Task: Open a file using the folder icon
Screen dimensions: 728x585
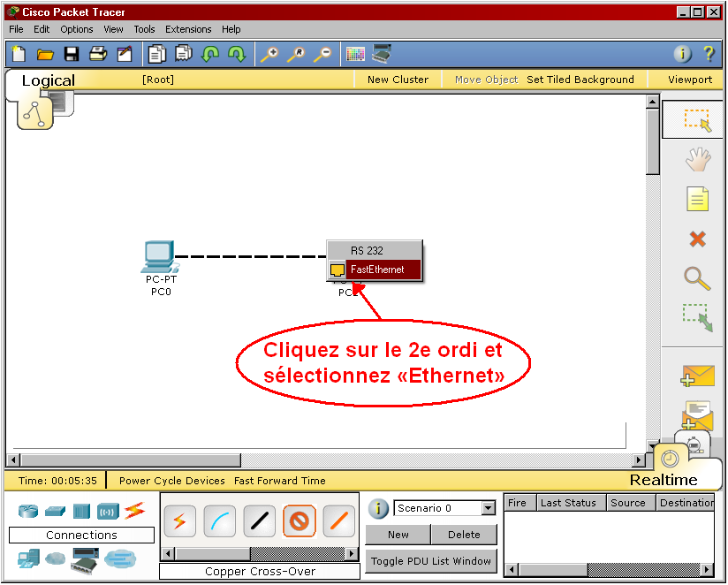Action: (x=45, y=54)
